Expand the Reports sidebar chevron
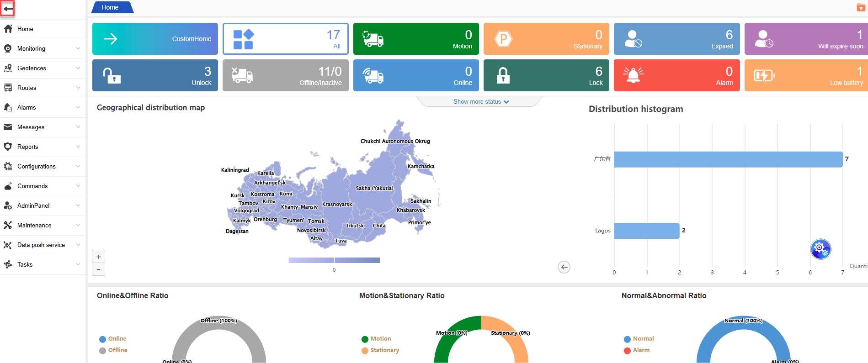The image size is (868, 363). click(x=78, y=147)
